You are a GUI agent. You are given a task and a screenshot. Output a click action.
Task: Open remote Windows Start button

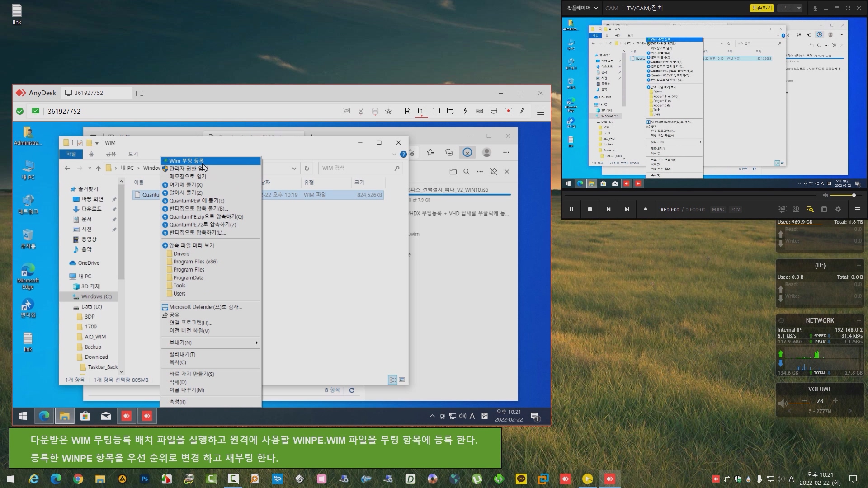23,416
